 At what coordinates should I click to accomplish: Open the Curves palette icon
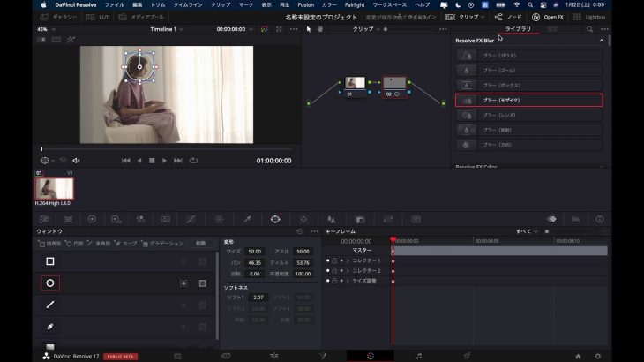[191, 220]
